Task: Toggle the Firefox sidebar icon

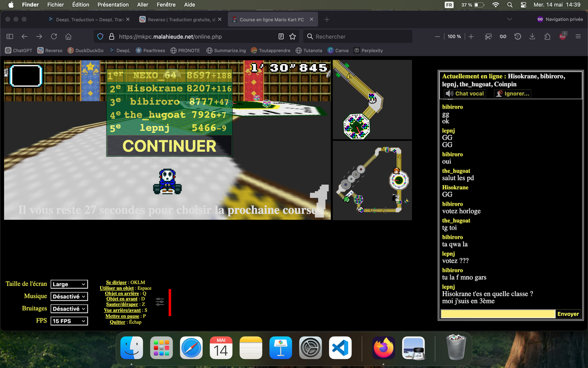Action: coord(10,36)
